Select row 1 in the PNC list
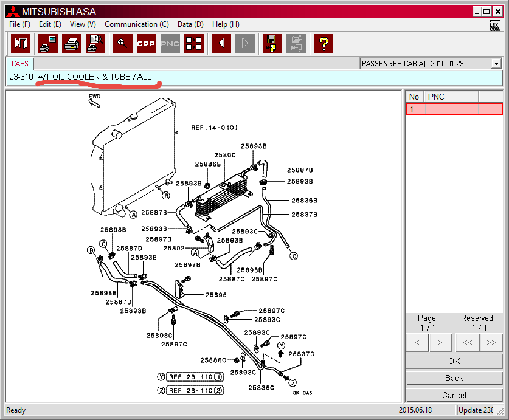509x420 pixels. tap(454, 109)
